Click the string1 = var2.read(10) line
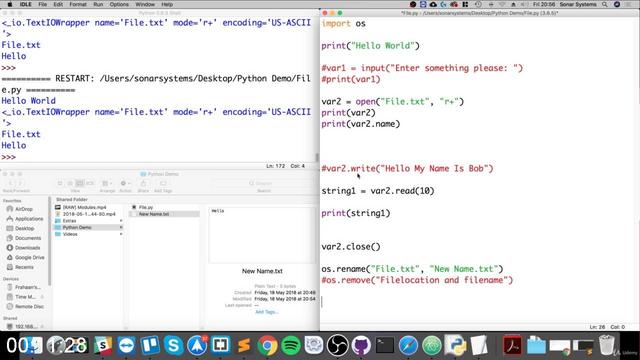The image size is (640, 360). coord(378,191)
